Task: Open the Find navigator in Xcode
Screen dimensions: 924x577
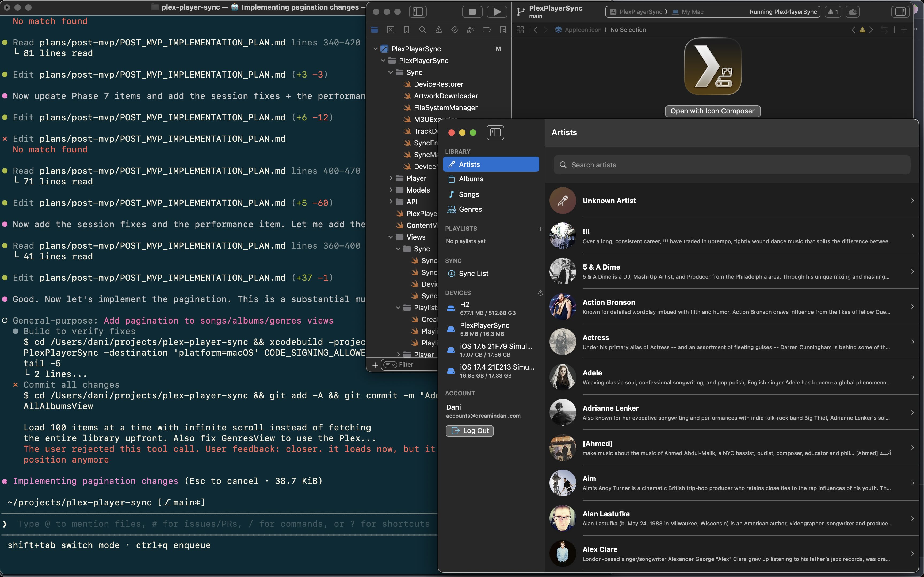Action: pos(422,29)
